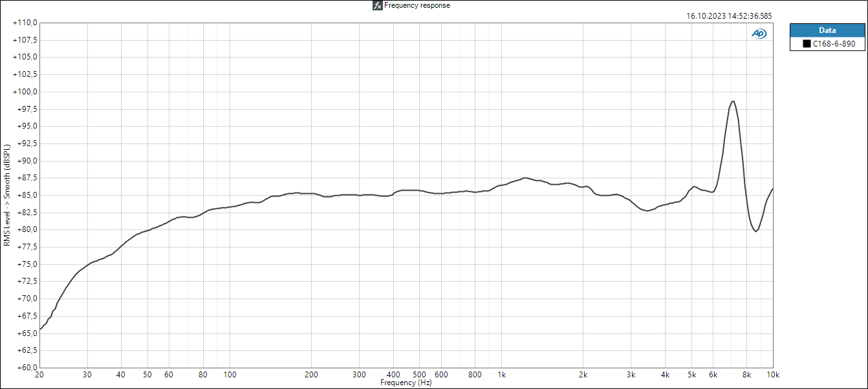This screenshot has height=389, width=868.
Task: Click the 8k tick label on frequency axis
Action: click(x=746, y=375)
